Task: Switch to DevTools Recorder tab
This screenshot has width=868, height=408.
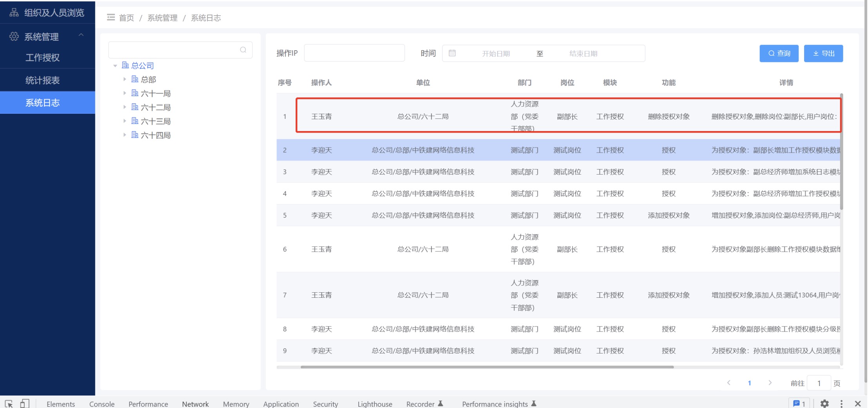Action: pos(425,404)
